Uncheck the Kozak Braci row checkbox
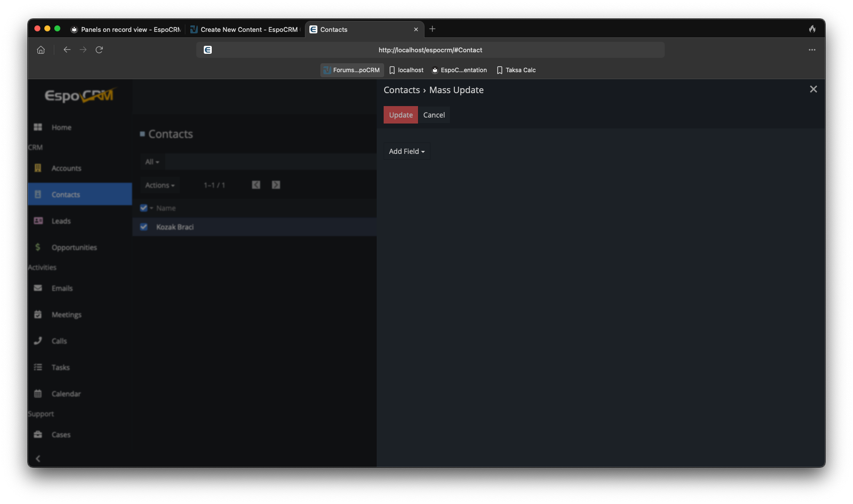This screenshot has height=504, width=853. [x=144, y=227]
